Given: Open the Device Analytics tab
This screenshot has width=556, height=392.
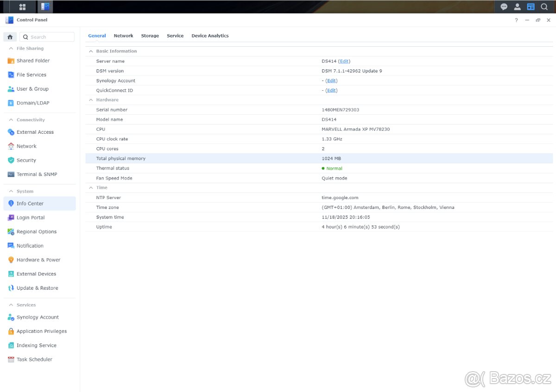Looking at the screenshot, I should [210, 36].
